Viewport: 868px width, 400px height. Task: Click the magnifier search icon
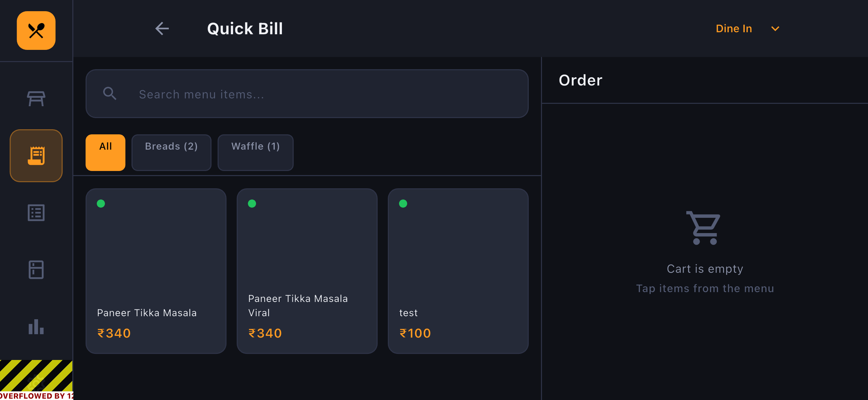click(x=110, y=94)
